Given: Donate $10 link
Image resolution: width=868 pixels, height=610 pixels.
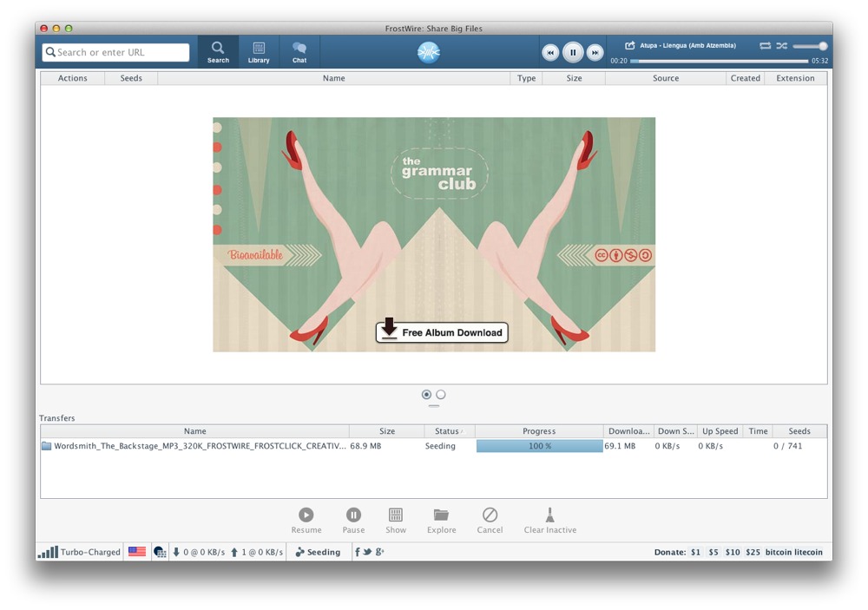Looking at the screenshot, I should (x=733, y=552).
